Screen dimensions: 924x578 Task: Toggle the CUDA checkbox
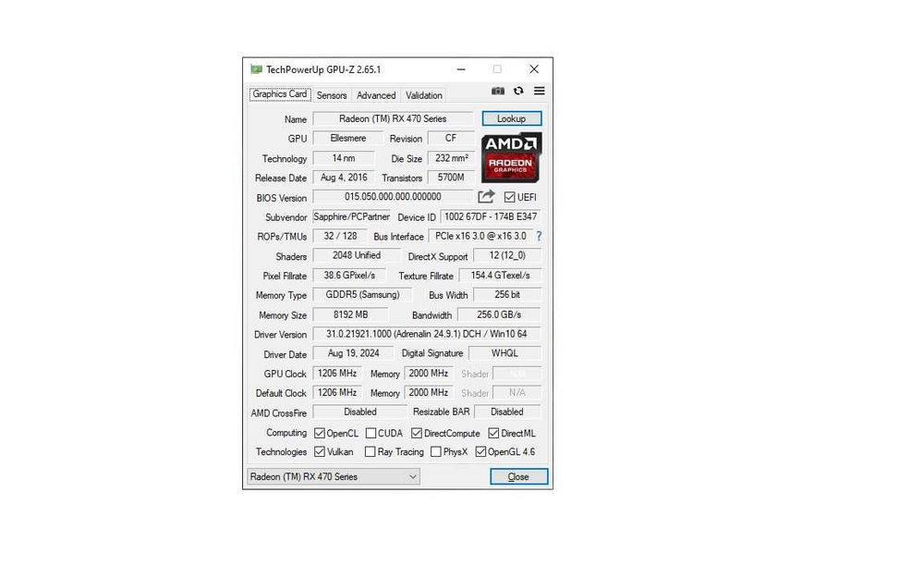tap(371, 433)
